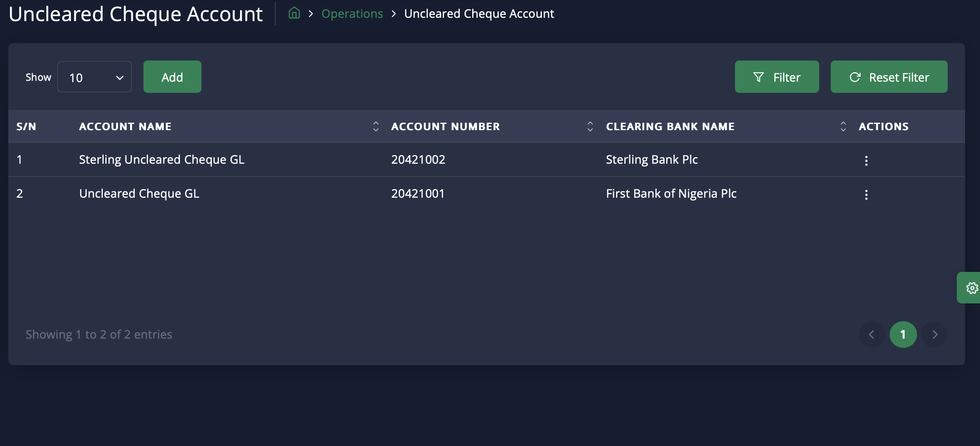The height and width of the screenshot is (446, 980).
Task: Click the Add button
Action: pyautogui.click(x=172, y=77)
